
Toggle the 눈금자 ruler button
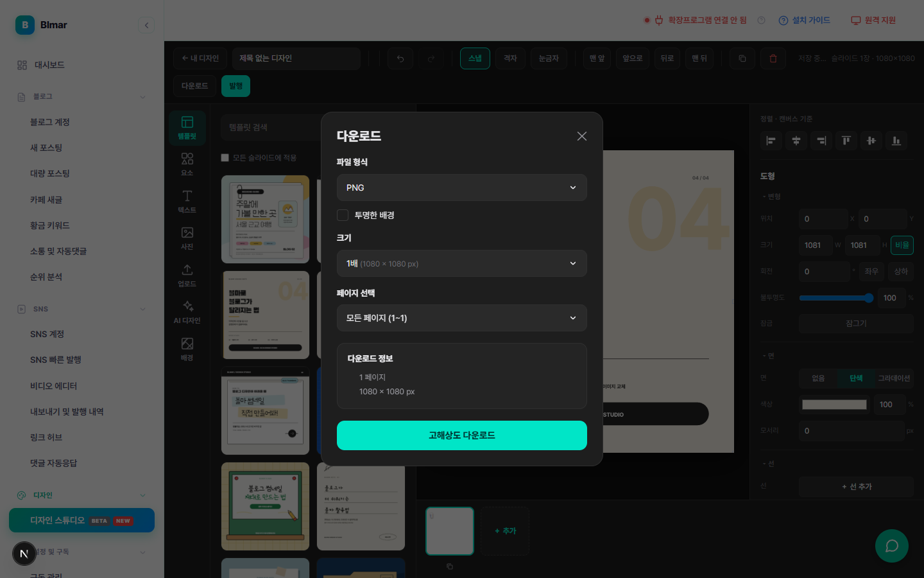549,58
